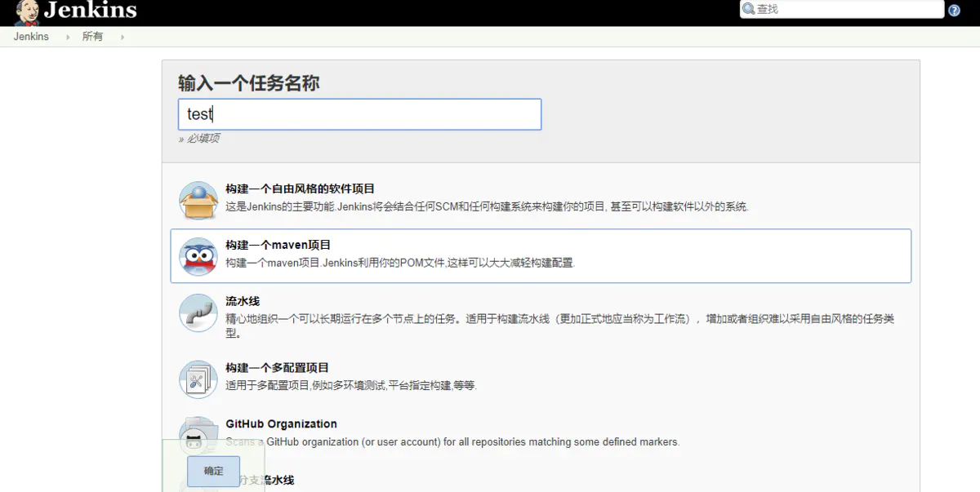980x492 pixels.
Task: Open Jenkins breadcrumb link
Action: (31, 37)
